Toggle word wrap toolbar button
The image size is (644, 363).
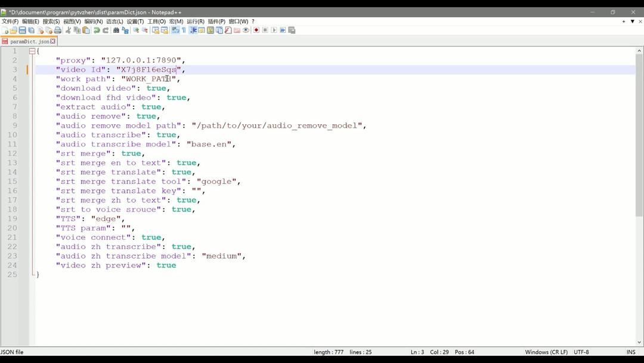pyautogui.click(x=175, y=30)
